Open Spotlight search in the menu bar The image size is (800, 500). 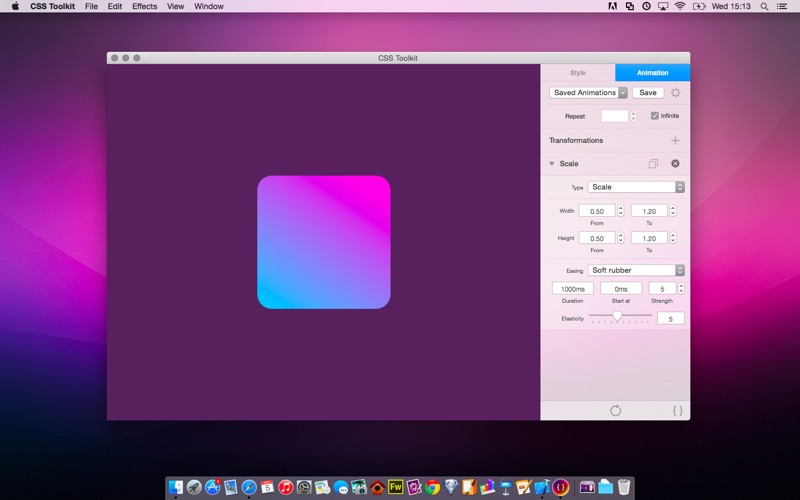click(x=764, y=6)
